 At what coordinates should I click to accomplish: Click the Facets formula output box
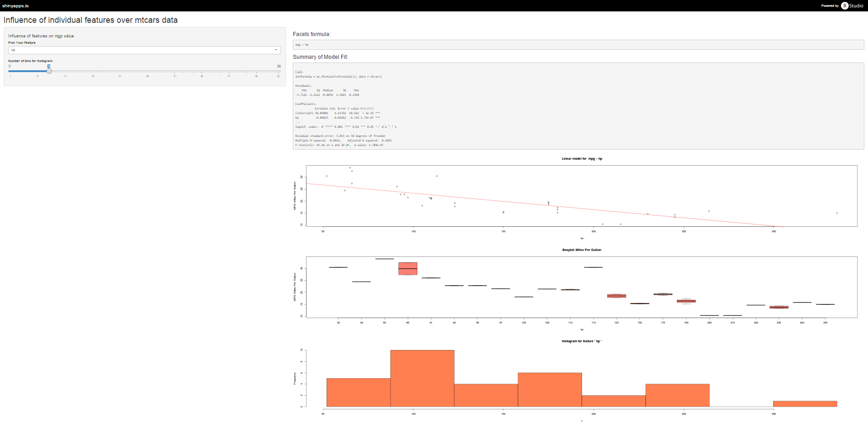click(578, 45)
